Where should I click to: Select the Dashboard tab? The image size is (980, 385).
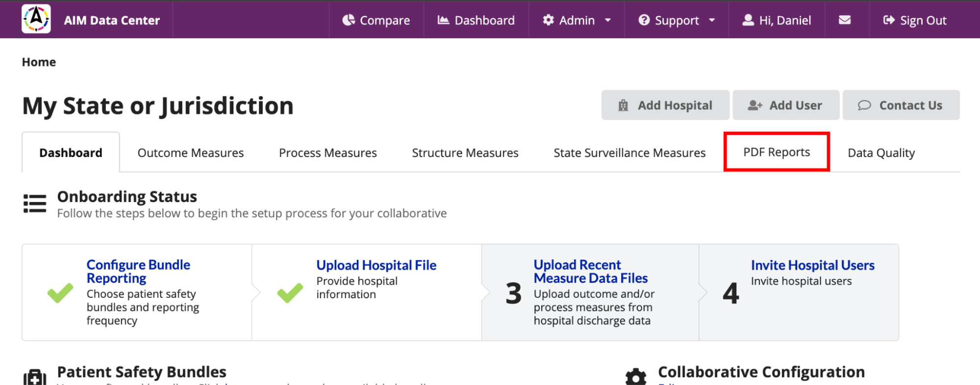[x=71, y=153]
